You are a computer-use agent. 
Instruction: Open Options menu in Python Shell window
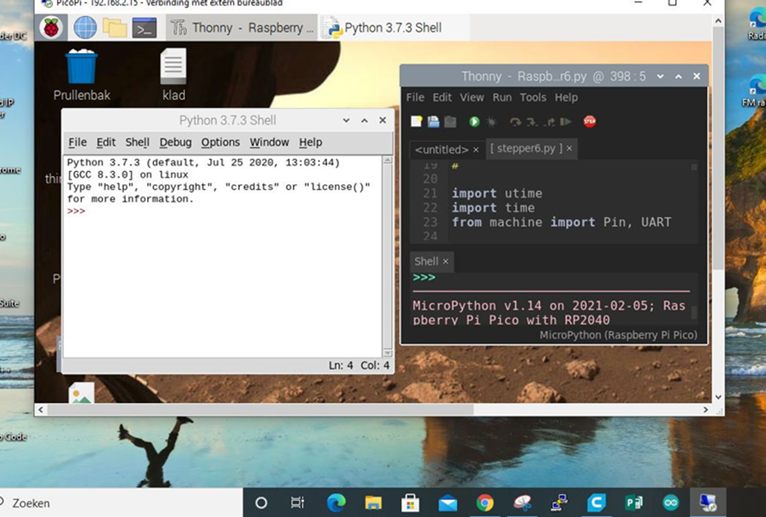pos(220,142)
